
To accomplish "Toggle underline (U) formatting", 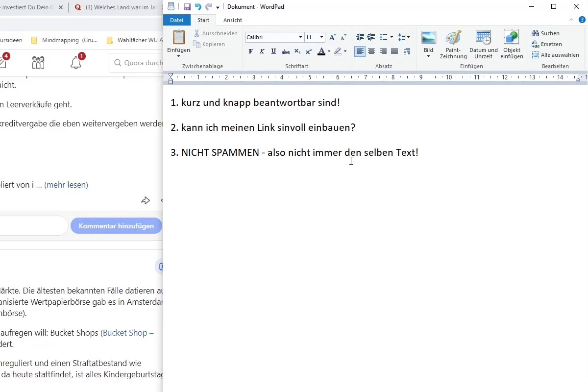I will [x=273, y=51].
